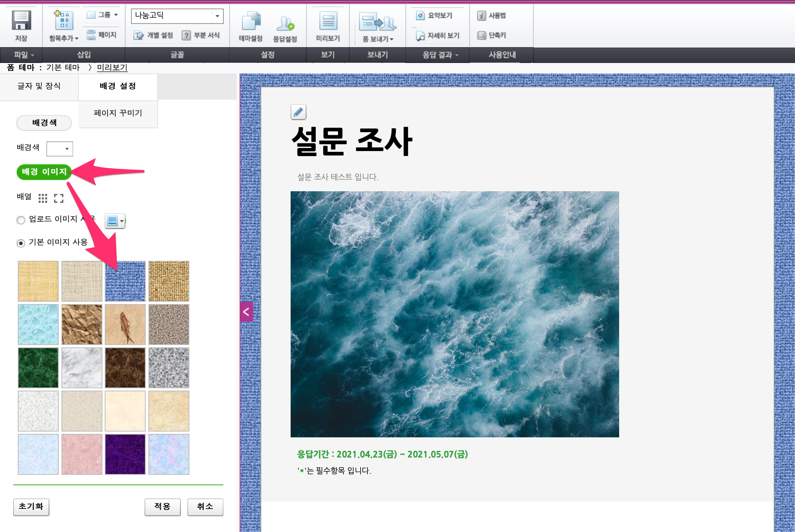The image size is (795, 532).
Task: Click the 미리보기 preview icon in toolbar
Action: [328, 21]
